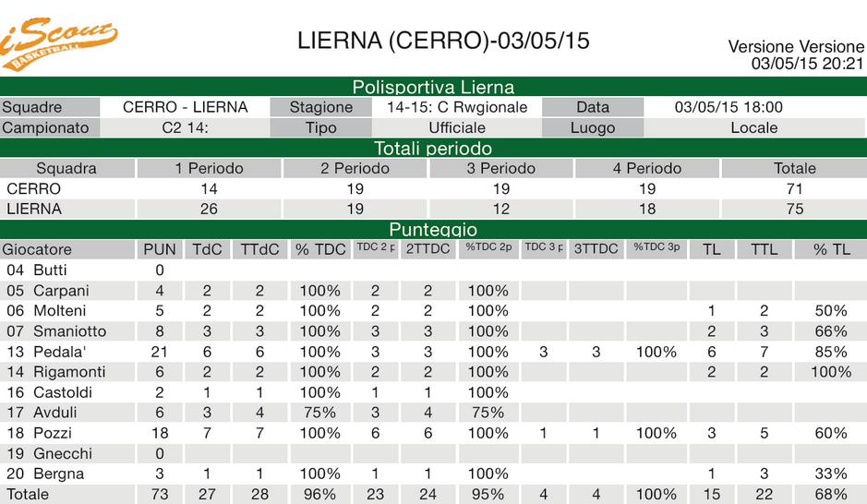
Task: Select the LIERNA team row label
Action: pyautogui.click(x=34, y=209)
